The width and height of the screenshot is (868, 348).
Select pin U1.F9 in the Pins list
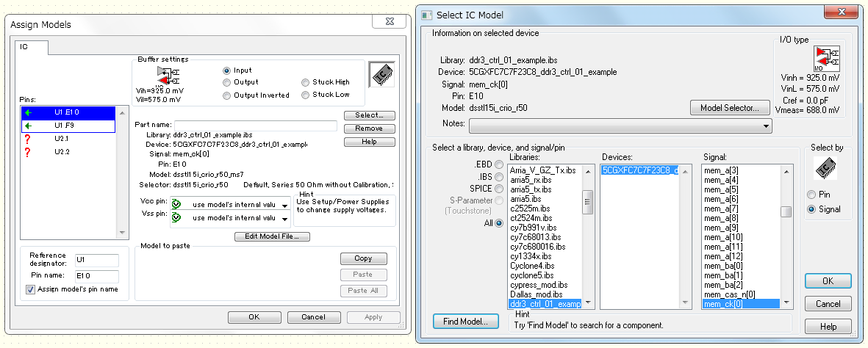[x=68, y=126]
